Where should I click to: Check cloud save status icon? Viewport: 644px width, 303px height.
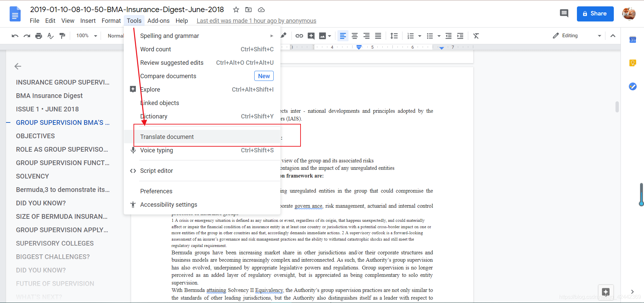pos(261,10)
